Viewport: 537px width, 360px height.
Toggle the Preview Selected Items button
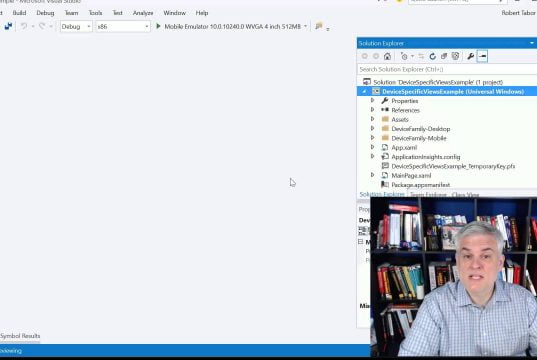(x=482, y=56)
